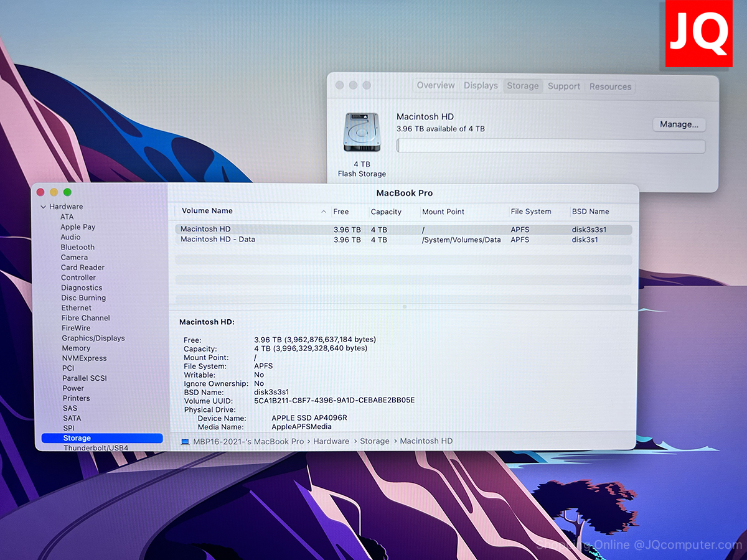Click the yellow minimize button of MacBook Pro window

[x=54, y=192]
